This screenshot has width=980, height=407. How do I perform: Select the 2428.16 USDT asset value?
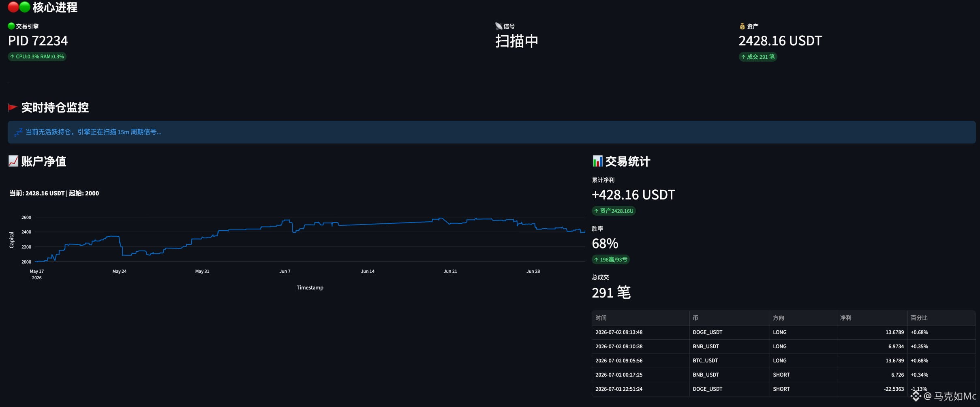pyautogui.click(x=780, y=41)
